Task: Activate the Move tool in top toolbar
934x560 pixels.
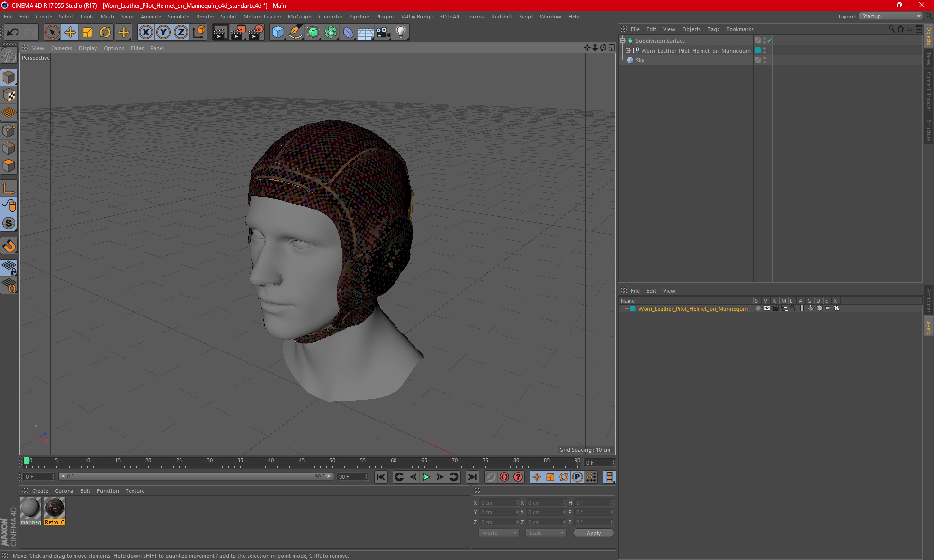Action: pos(70,33)
